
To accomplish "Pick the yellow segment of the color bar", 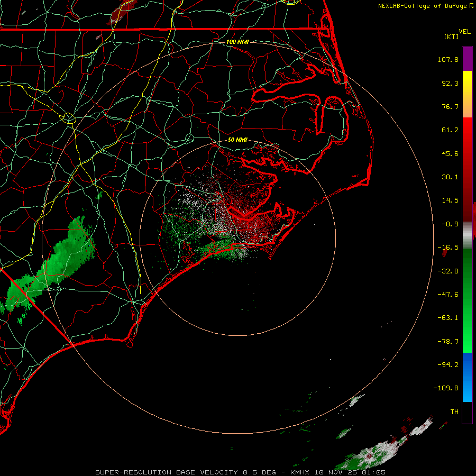I will (x=467, y=82).
